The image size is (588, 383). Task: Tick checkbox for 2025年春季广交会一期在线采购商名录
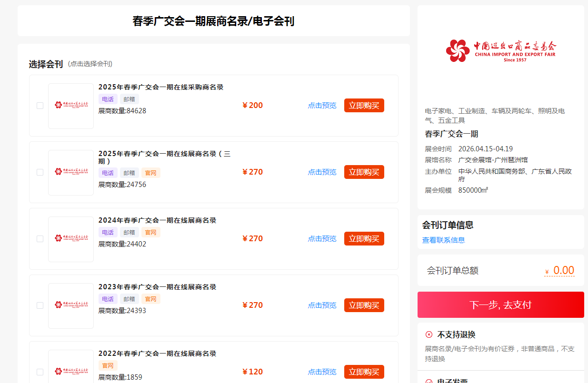point(40,106)
